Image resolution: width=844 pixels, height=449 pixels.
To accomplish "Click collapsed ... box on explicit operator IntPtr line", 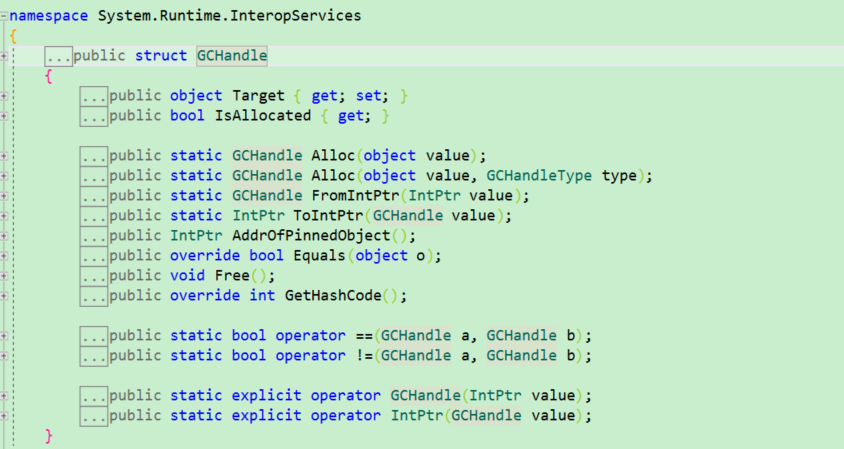I will click(94, 416).
